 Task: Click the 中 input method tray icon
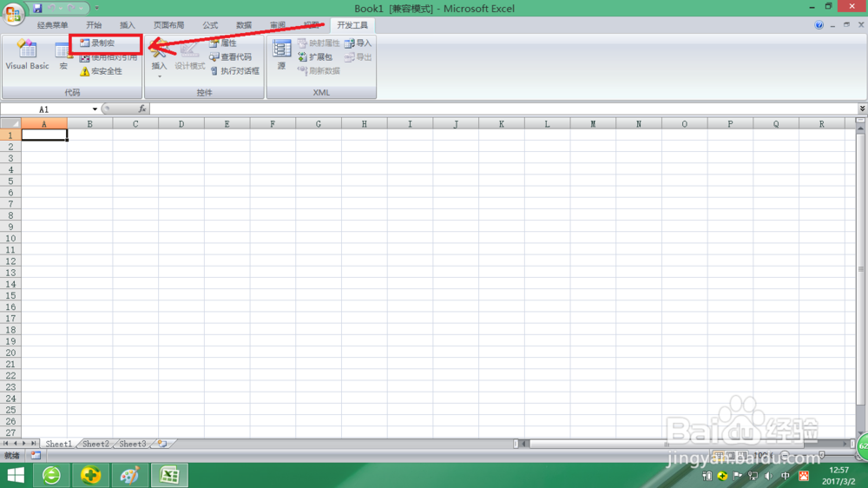(786, 476)
